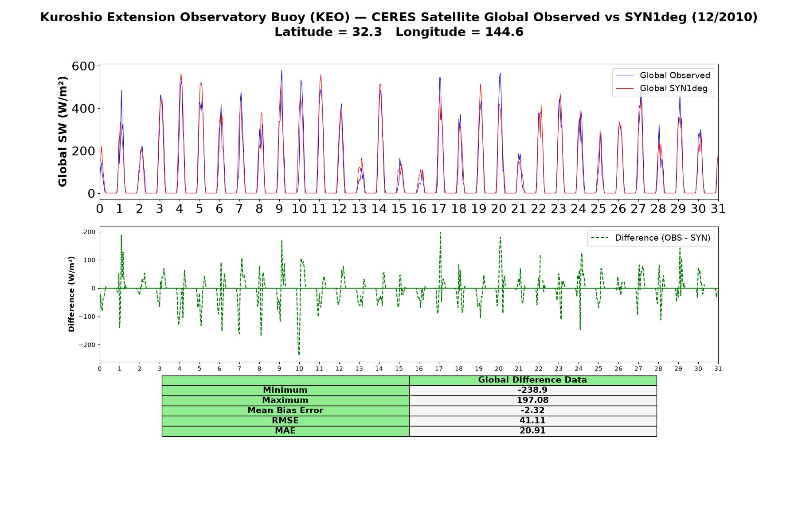This screenshot has width=798, height=532.
Task: Click the green dashed Difference legend line
Action: click(600, 238)
